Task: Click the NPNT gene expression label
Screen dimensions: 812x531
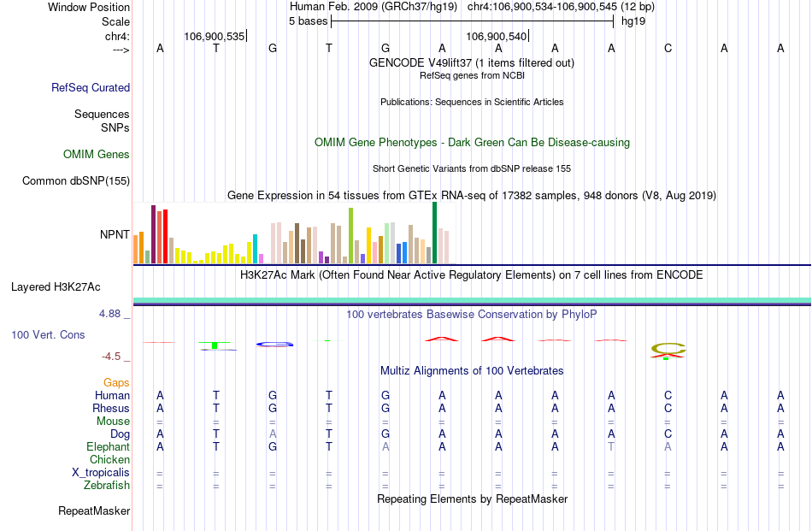Action: click(115, 234)
